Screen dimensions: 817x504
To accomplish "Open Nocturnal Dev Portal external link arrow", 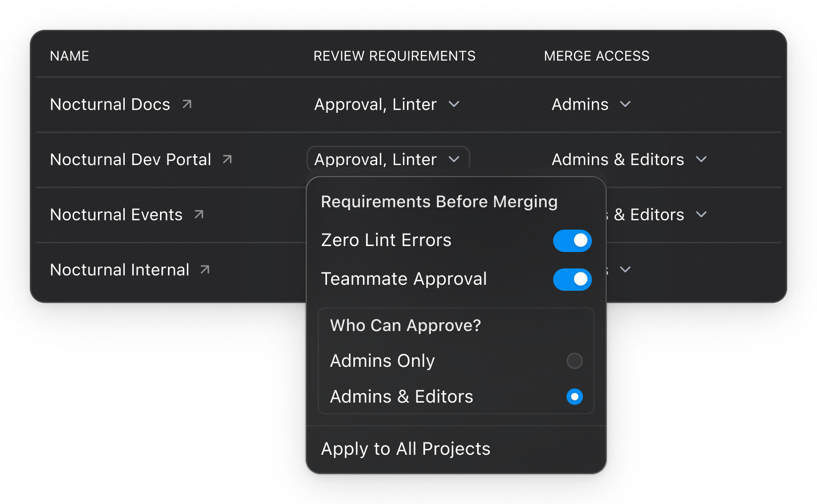I will (x=227, y=160).
